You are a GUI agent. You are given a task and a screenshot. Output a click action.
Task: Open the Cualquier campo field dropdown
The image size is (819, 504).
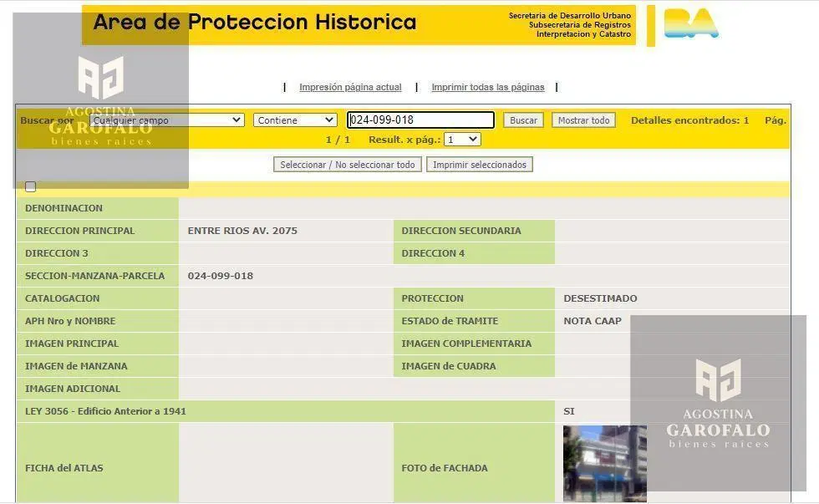tap(166, 120)
